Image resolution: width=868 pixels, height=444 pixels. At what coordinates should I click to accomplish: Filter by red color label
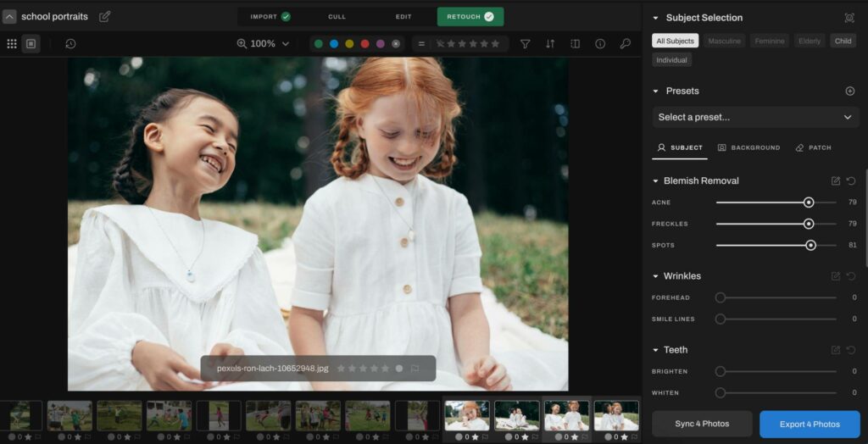[x=364, y=44]
